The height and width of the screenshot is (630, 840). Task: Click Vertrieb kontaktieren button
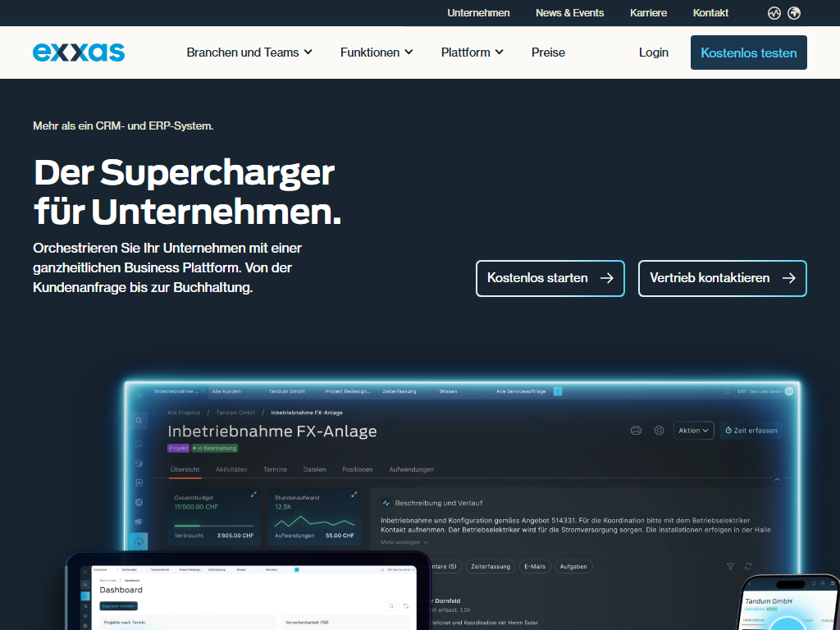tap(722, 278)
